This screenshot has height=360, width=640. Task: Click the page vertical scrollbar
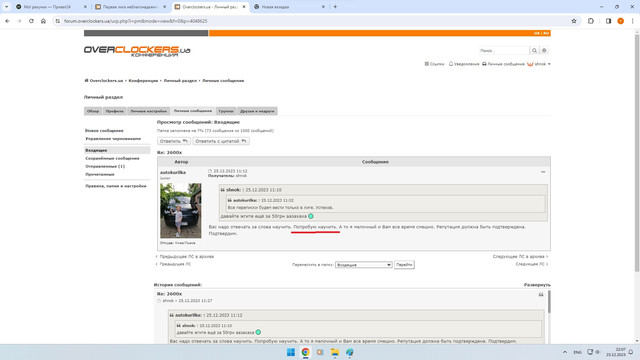637,153
